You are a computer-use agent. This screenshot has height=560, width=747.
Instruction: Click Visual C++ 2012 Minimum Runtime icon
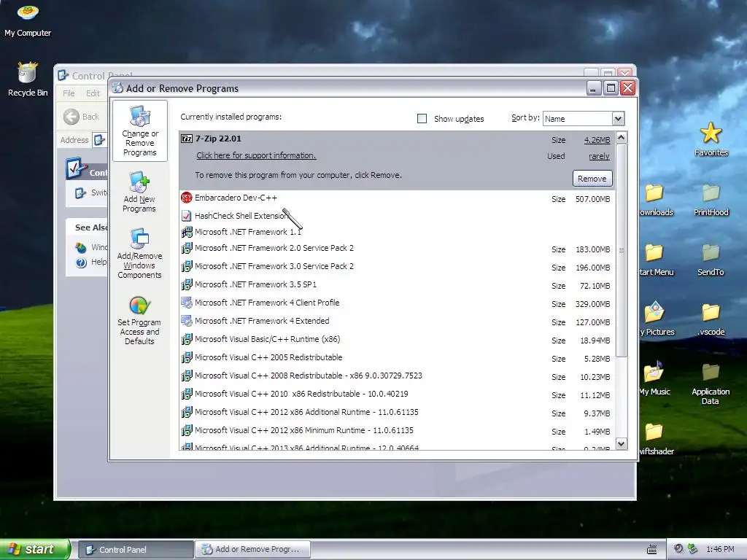tap(187, 430)
